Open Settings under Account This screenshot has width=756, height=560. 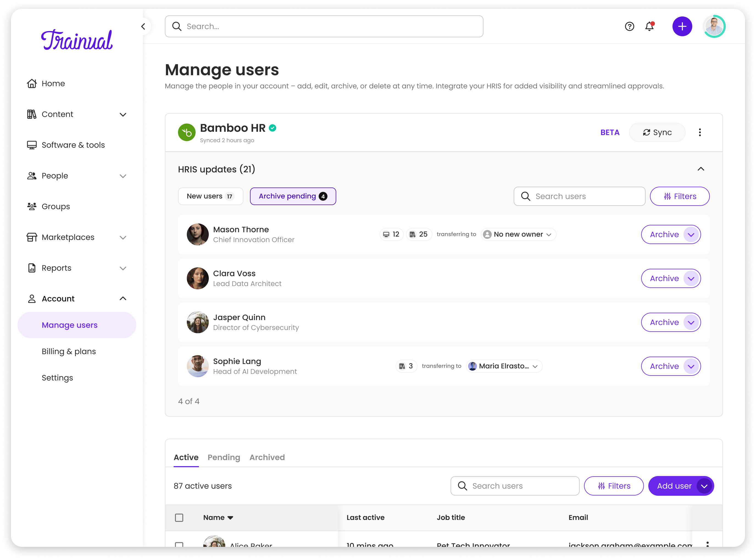click(x=57, y=378)
